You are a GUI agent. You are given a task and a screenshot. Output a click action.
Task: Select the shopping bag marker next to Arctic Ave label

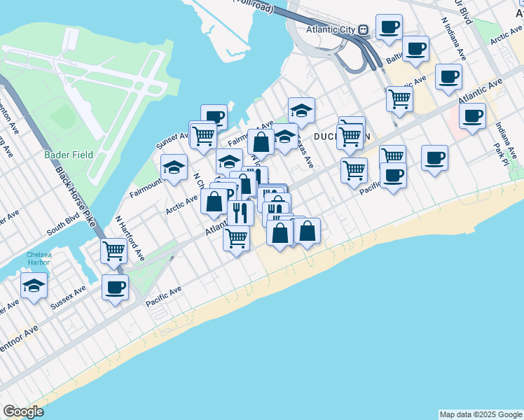tap(214, 202)
